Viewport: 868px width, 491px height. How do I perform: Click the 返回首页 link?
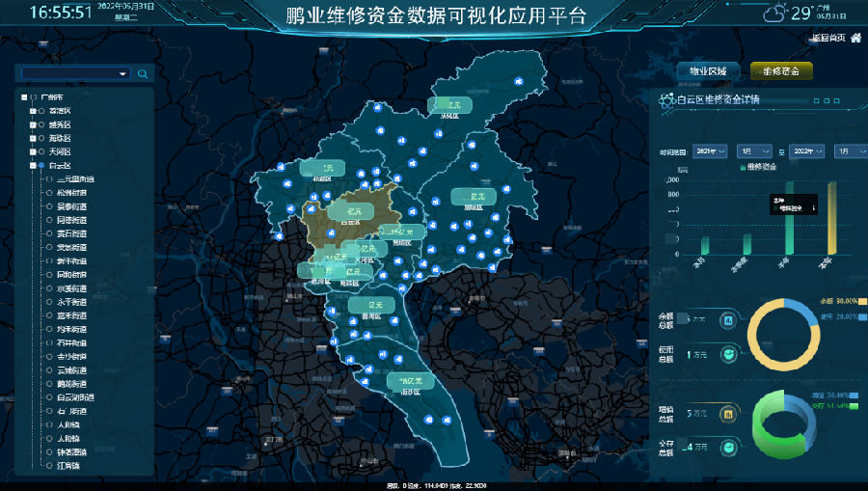click(827, 39)
